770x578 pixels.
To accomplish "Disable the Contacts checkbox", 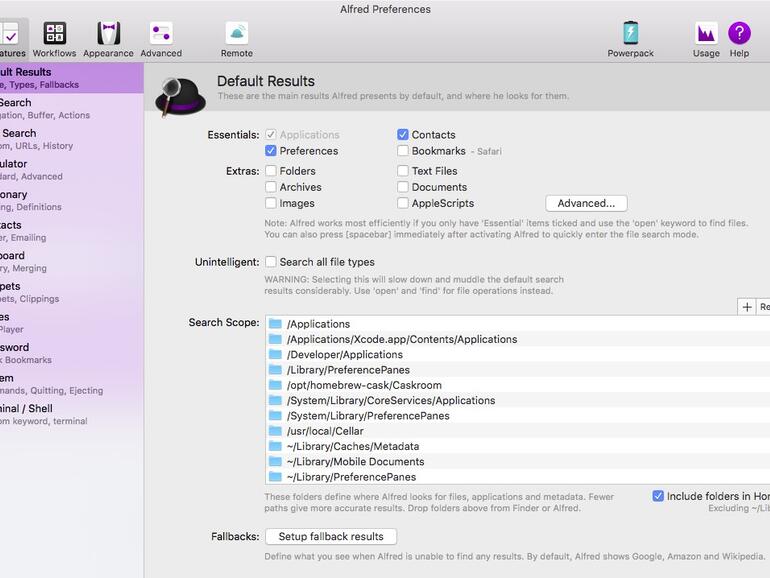I will 403,135.
